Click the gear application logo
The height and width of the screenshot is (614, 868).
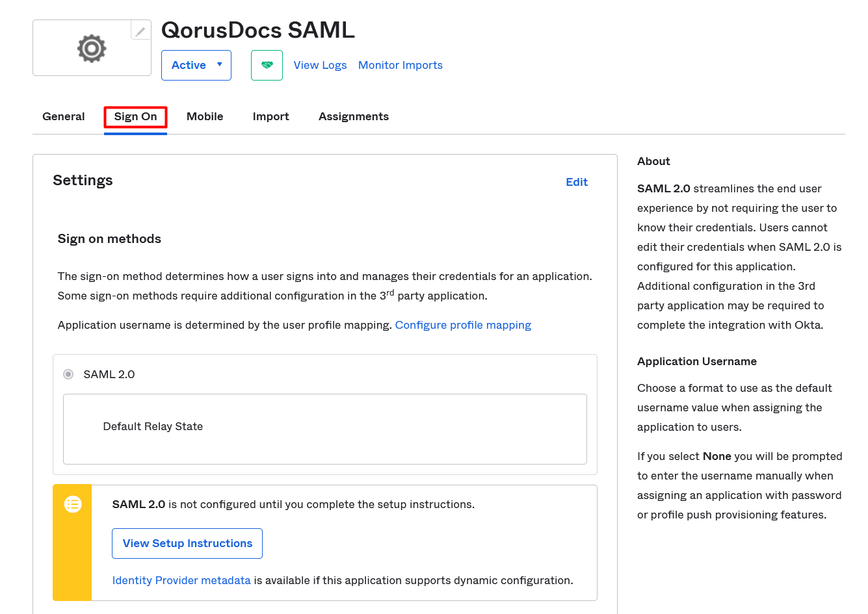click(x=92, y=49)
